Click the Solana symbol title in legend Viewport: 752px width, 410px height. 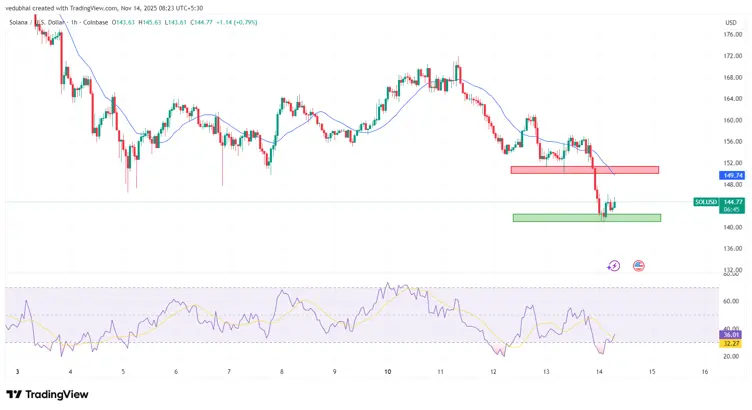(x=20, y=21)
